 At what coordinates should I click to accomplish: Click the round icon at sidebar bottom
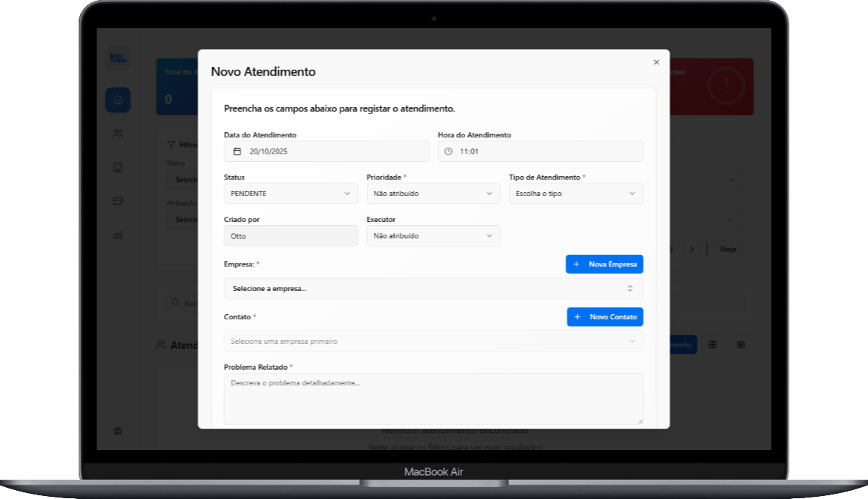117,431
